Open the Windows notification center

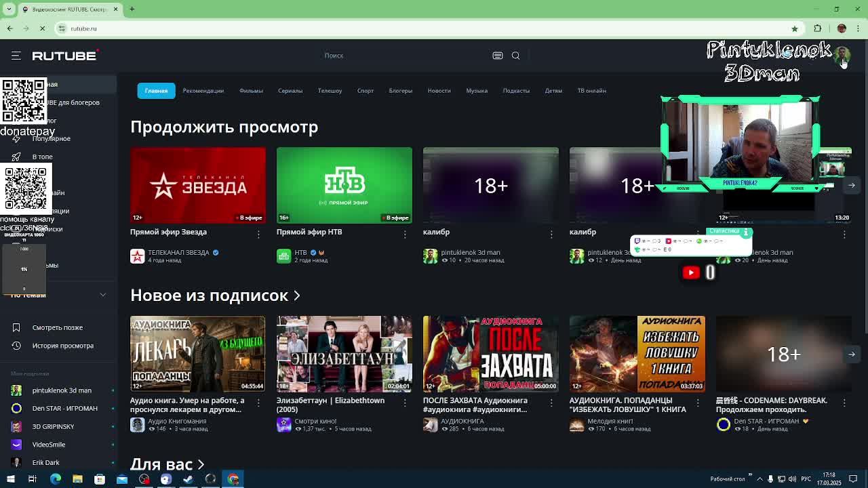pos(853,479)
